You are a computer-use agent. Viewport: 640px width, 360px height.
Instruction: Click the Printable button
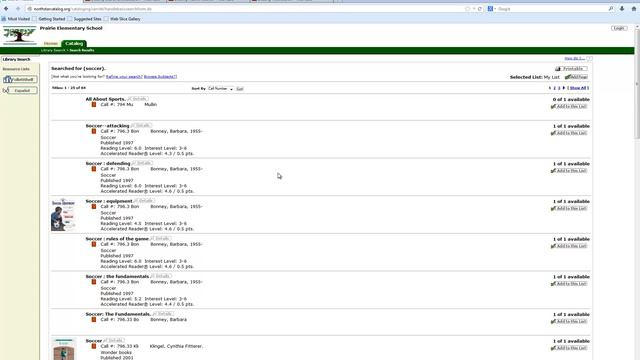[x=571, y=69]
